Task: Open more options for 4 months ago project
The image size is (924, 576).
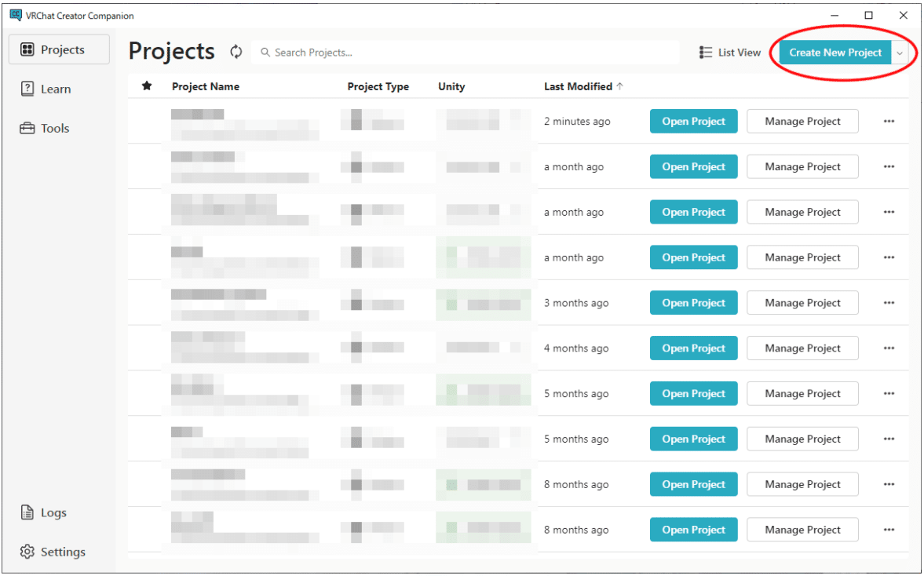Action: [x=889, y=348]
